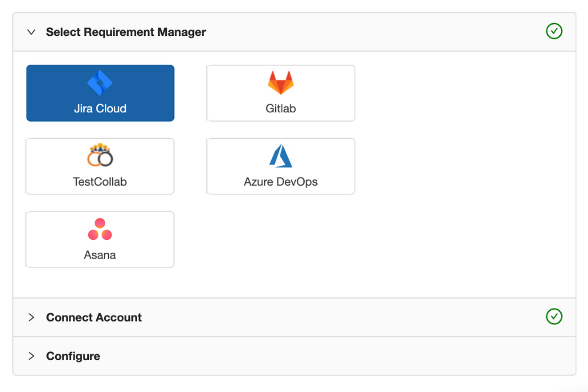The width and height of the screenshot is (588, 392).
Task: Open the Configure step
Action: point(73,356)
